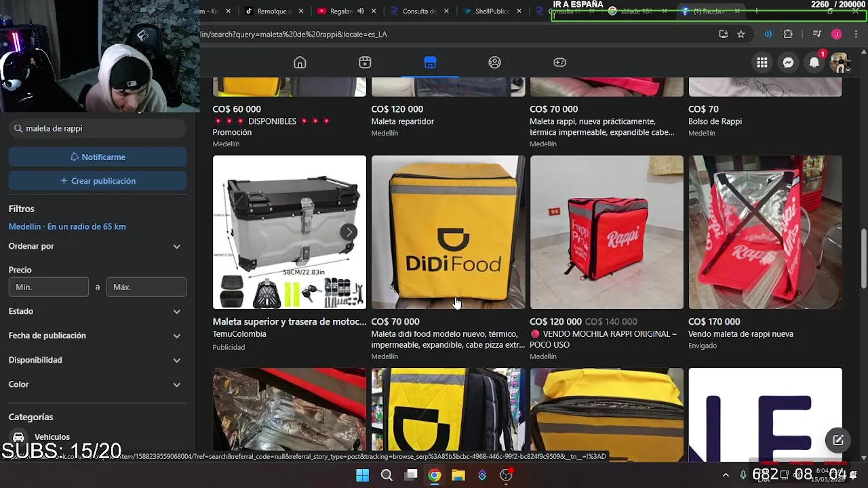Open notifications bell icon
The width and height of the screenshot is (868, 488).
point(814,62)
